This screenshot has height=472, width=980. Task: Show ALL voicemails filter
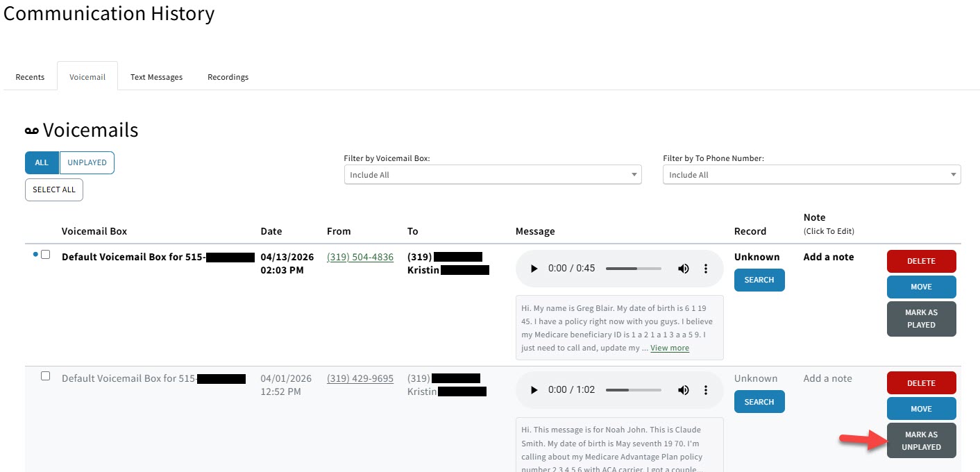pos(42,162)
